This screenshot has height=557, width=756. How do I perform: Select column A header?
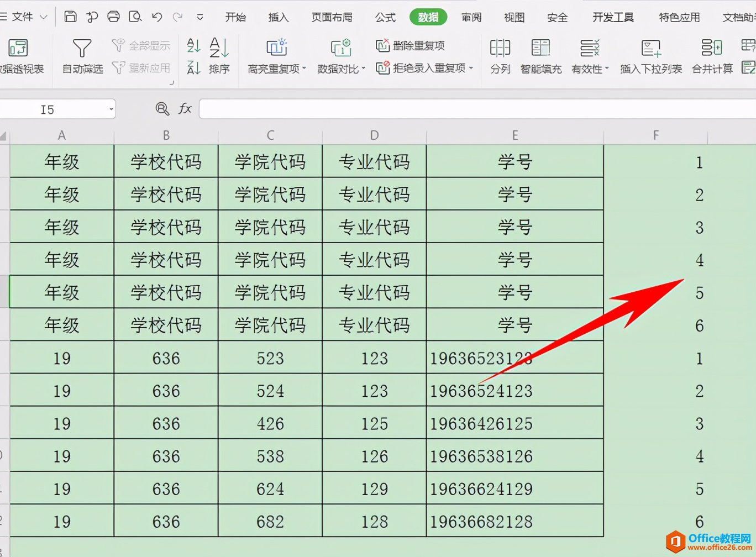click(62, 135)
